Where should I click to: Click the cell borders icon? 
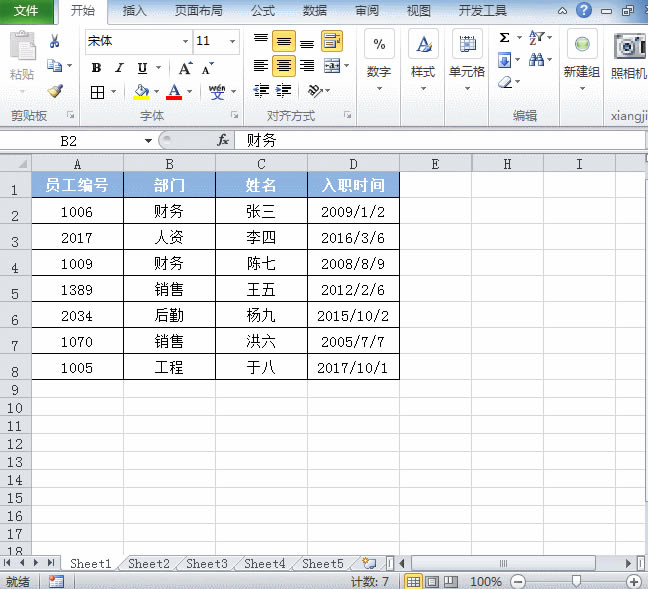tap(97, 92)
